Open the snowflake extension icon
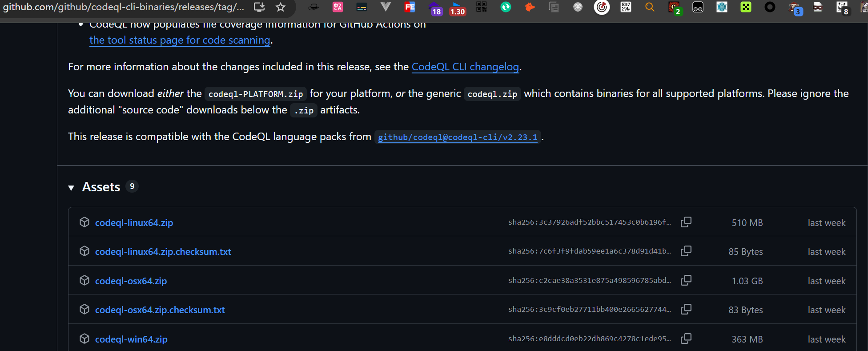Screen dimensions: 868x351 722,7
